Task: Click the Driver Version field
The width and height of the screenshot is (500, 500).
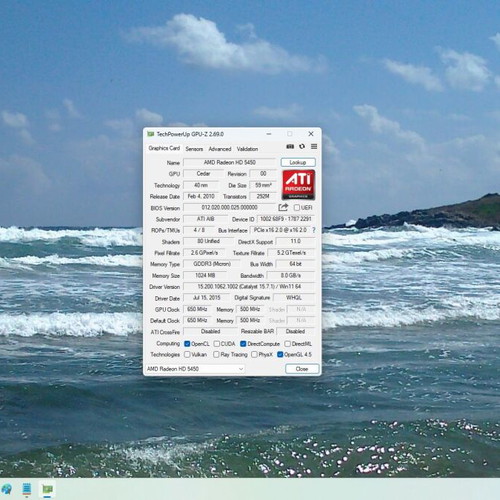Action: 249,287
